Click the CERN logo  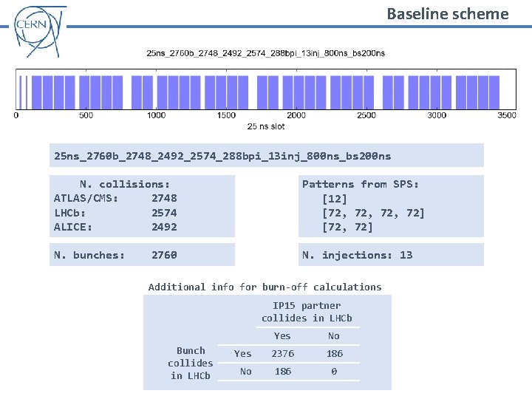(x=40, y=31)
